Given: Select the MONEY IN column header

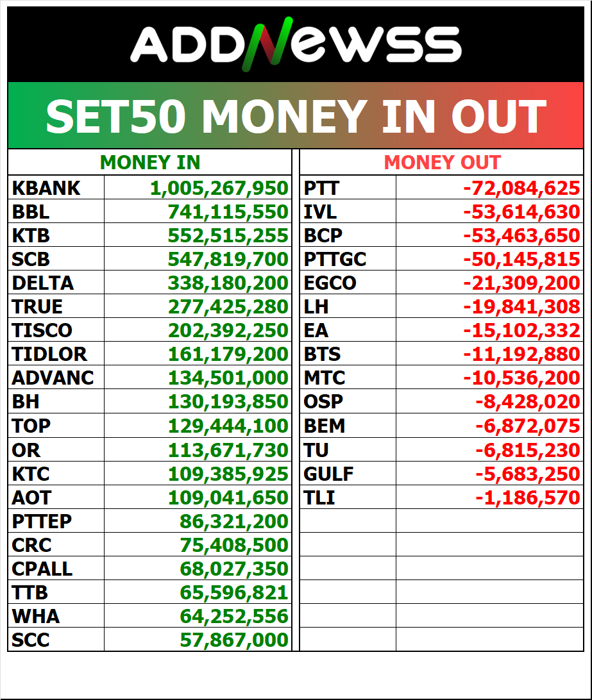Looking at the screenshot, I should [150, 163].
